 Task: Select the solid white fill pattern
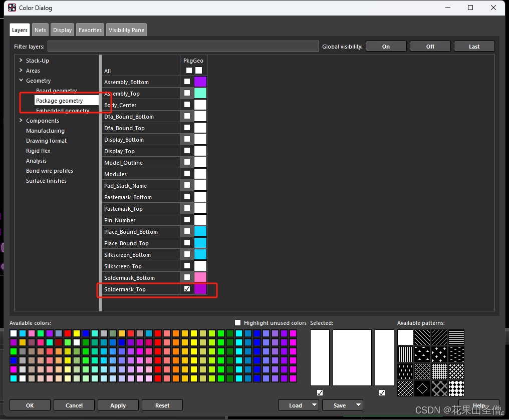pos(405,337)
